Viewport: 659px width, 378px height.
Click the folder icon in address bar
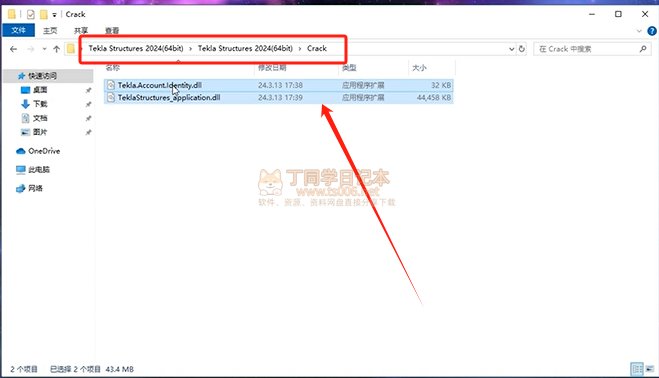click(x=71, y=49)
